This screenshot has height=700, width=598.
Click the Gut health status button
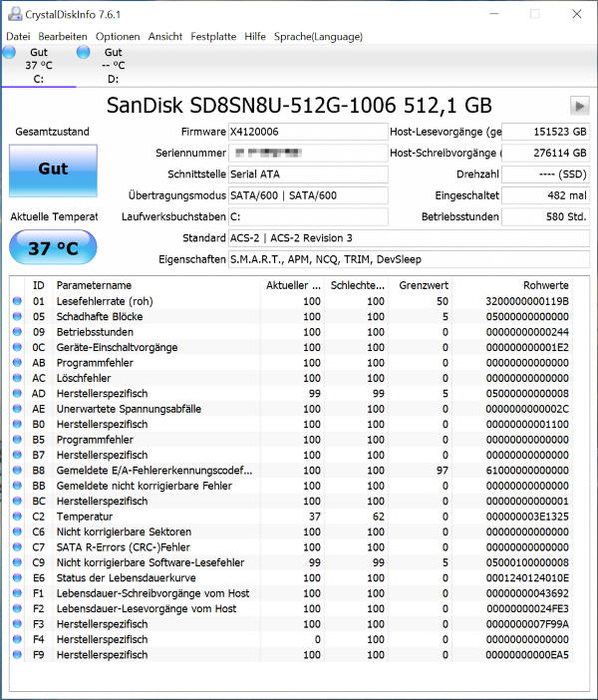(x=53, y=171)
